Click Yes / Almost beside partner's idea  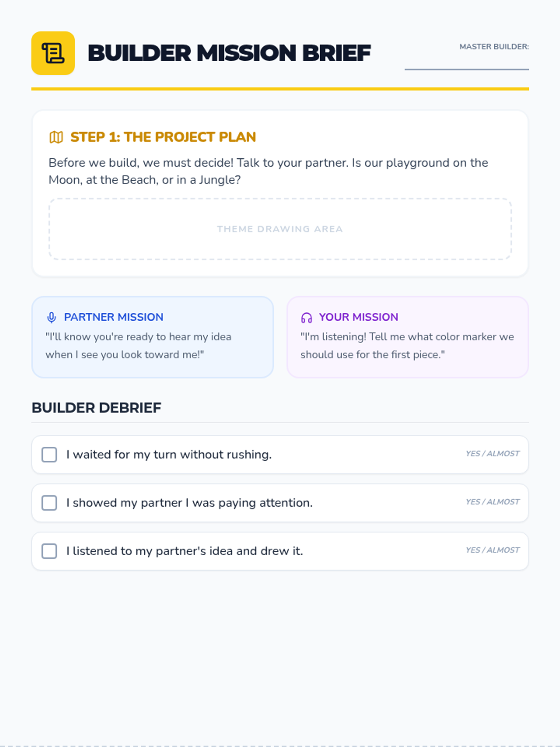(492, 550)
